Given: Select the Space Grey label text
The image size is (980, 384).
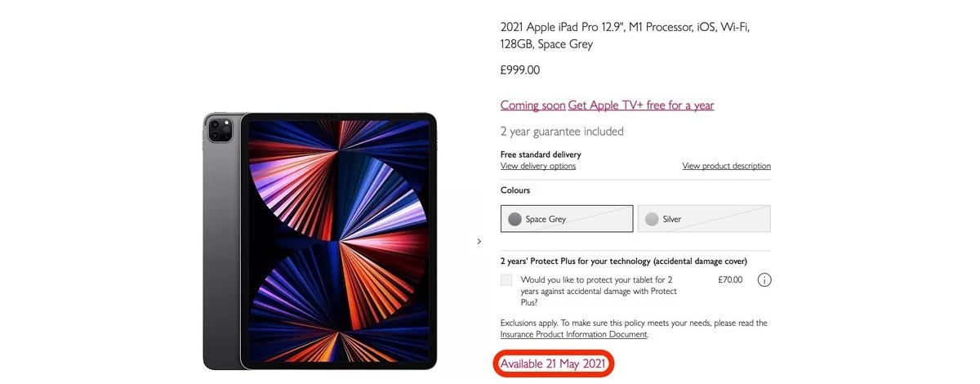Looking at the screenshot, I should pos(546,219).
